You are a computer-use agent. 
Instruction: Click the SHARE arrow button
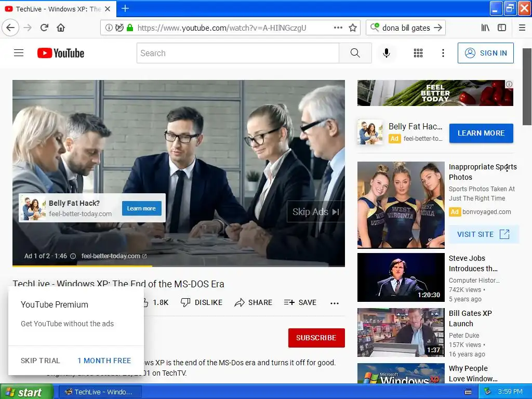(x=253, y=302)
